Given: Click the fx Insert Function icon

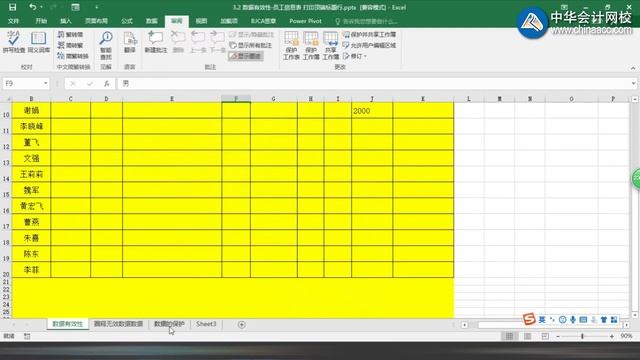Looking at the screenshot, I should click(107, 84).
